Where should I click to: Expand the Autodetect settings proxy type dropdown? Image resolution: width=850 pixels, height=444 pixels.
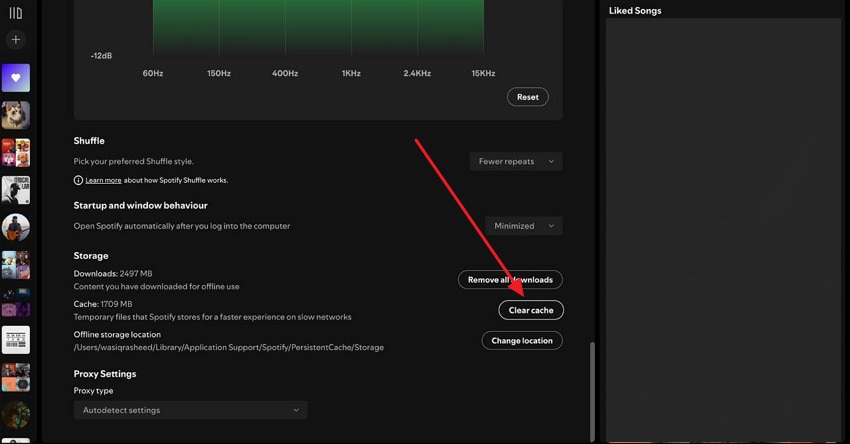[190, 410]
